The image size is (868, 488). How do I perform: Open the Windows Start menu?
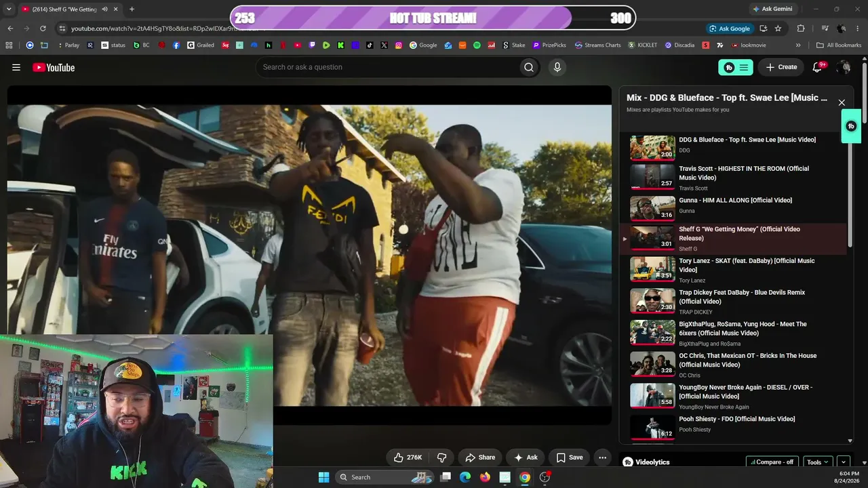323,477
